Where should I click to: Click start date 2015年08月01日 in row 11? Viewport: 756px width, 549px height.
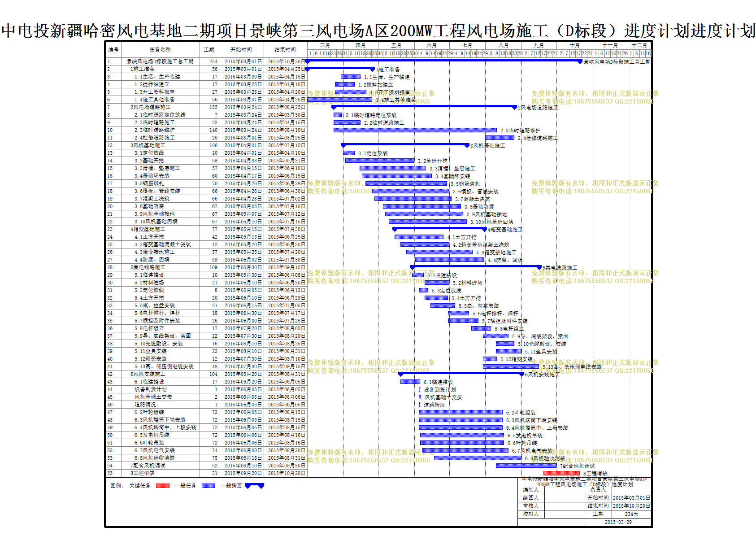pos(241,138)
